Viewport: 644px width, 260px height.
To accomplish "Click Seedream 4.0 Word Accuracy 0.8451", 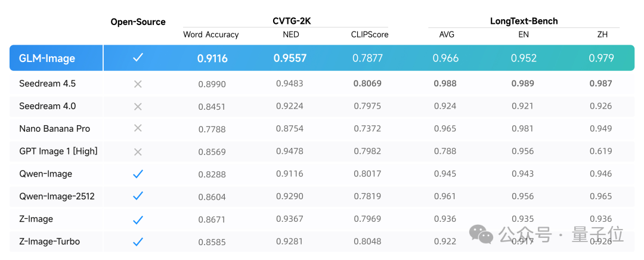I will pyautogui.click(x=212, y=107).
